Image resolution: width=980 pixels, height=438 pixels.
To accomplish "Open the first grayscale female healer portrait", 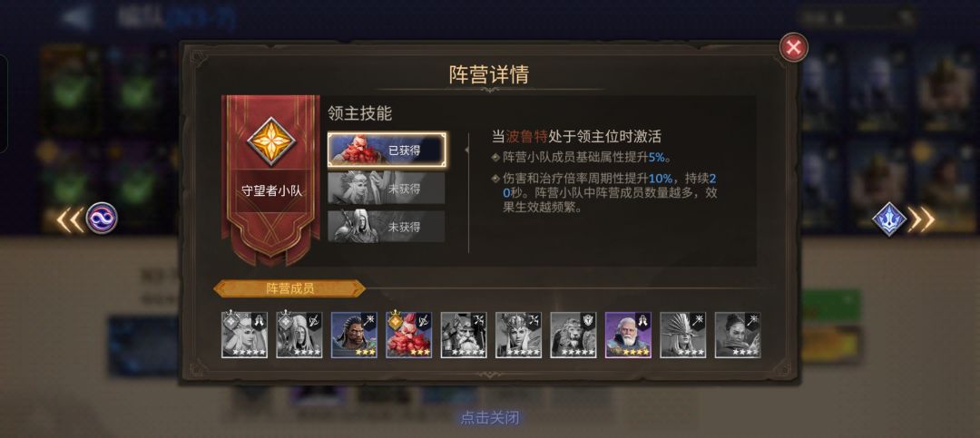I will tap(244, 335).
